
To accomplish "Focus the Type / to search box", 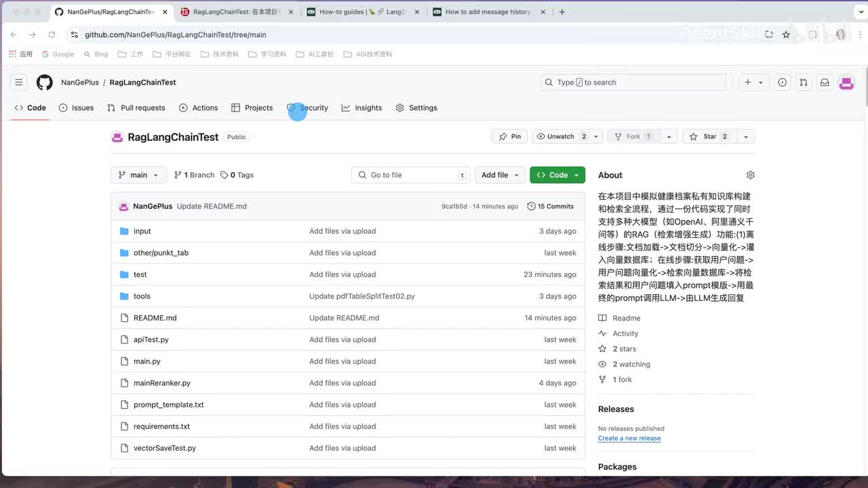I will (633, 83).
